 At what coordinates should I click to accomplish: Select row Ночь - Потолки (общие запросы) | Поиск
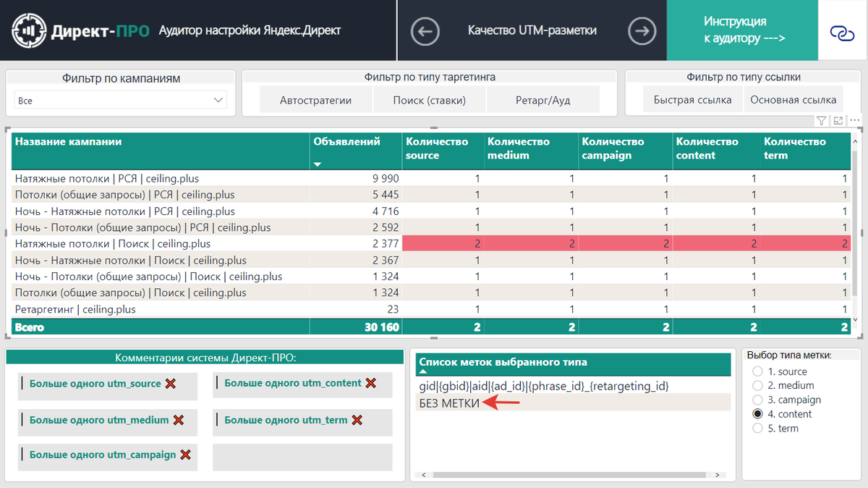click(431, 277)
